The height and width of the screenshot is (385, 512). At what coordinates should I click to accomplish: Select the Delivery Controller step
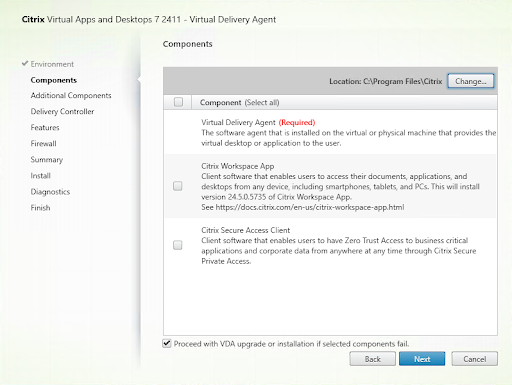pos(62,111)
